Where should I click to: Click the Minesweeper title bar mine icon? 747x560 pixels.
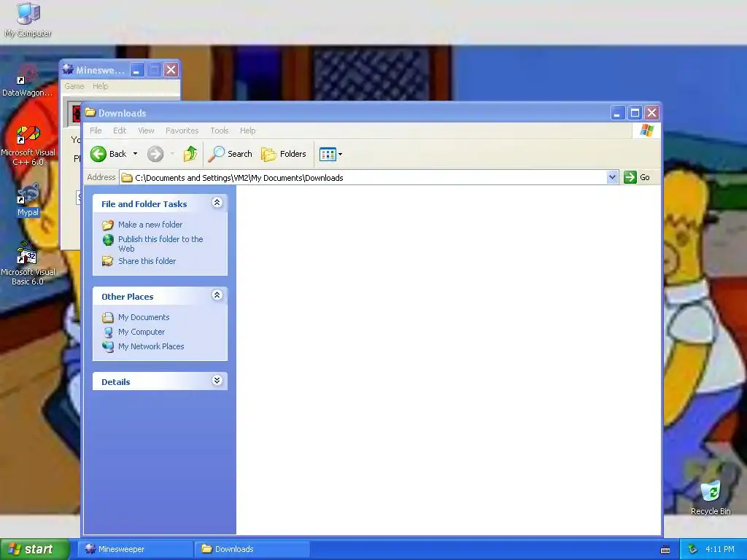click(x=68, y=69)
